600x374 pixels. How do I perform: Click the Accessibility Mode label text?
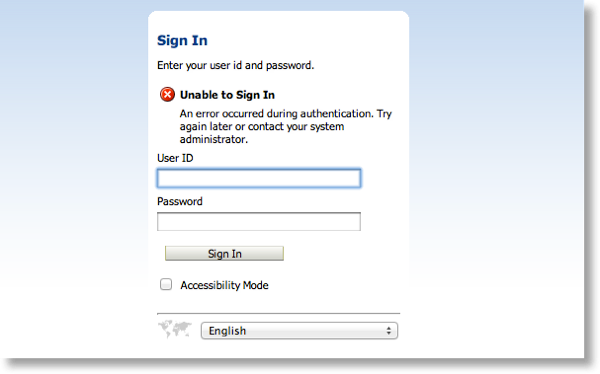coord(224,285)
